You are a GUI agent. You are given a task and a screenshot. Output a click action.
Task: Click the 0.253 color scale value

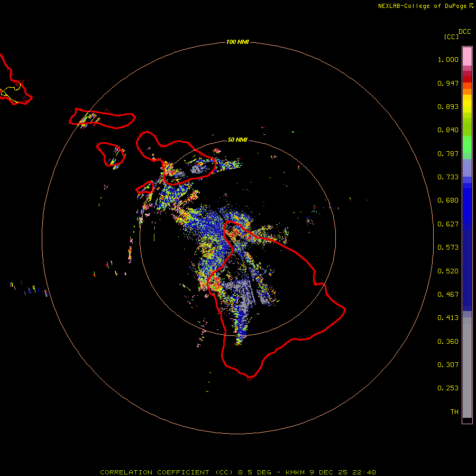[x=448, y=388]
